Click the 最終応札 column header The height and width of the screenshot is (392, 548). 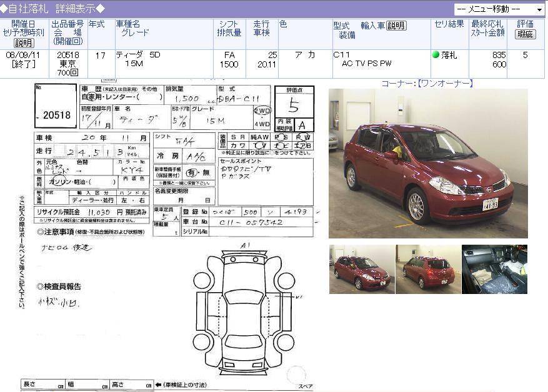click(x=487, y=24)
